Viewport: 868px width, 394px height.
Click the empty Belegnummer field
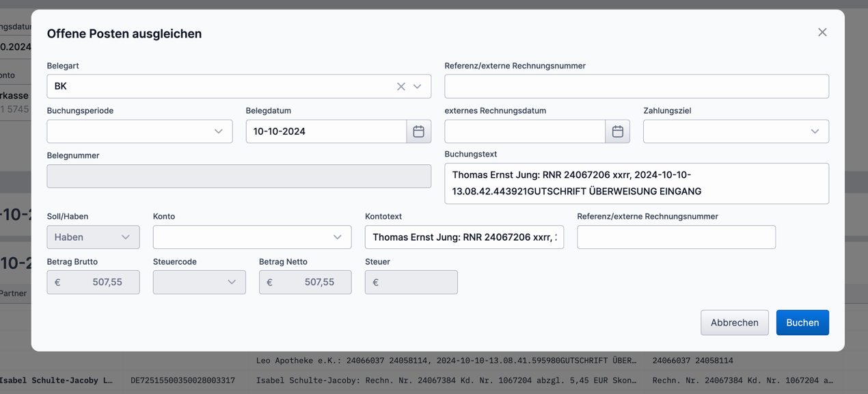[239, 176]
